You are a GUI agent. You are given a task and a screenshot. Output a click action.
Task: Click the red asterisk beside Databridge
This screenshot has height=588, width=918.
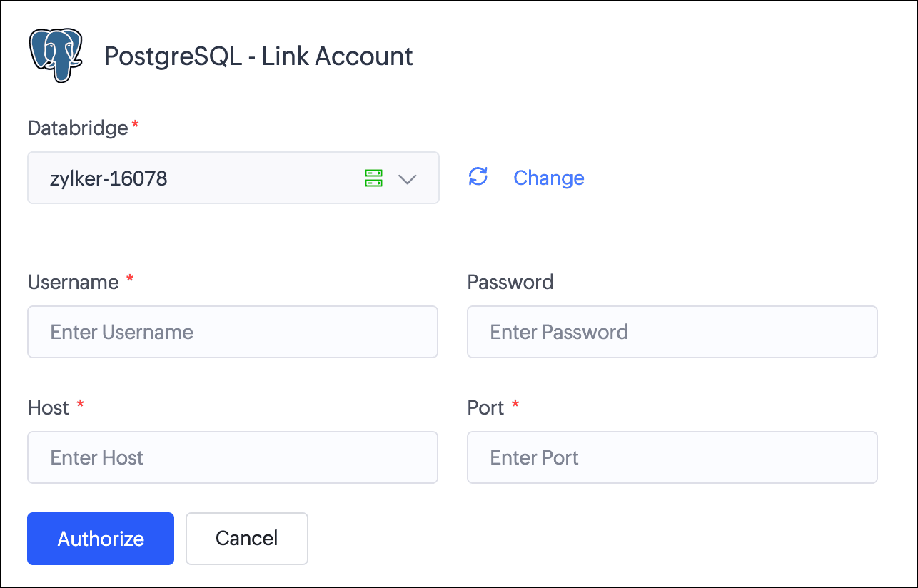click(136, 125)
